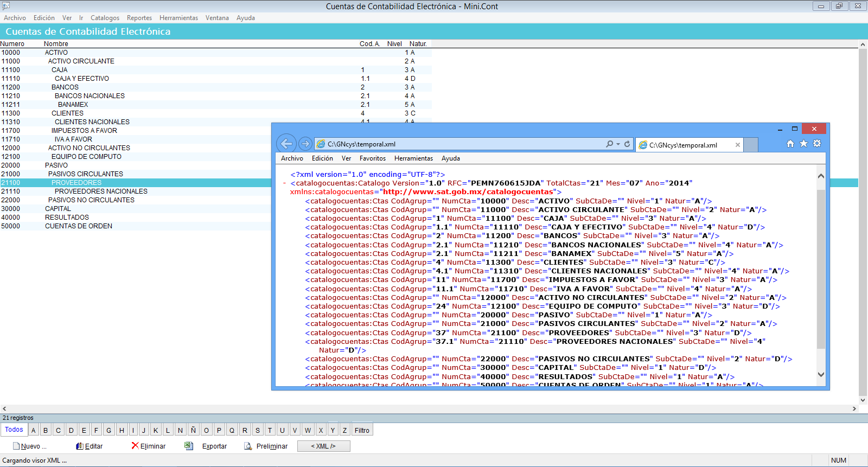Image resolution: width=868 pixels, height=467 pixels.
Task: Open the browser settings gear
Action: point(817,144)
